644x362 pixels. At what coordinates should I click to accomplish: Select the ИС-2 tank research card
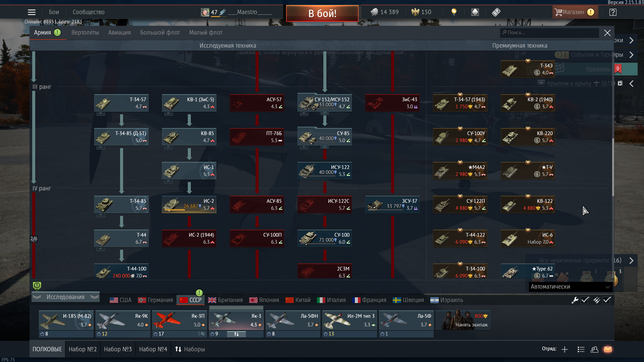(189, 204)
